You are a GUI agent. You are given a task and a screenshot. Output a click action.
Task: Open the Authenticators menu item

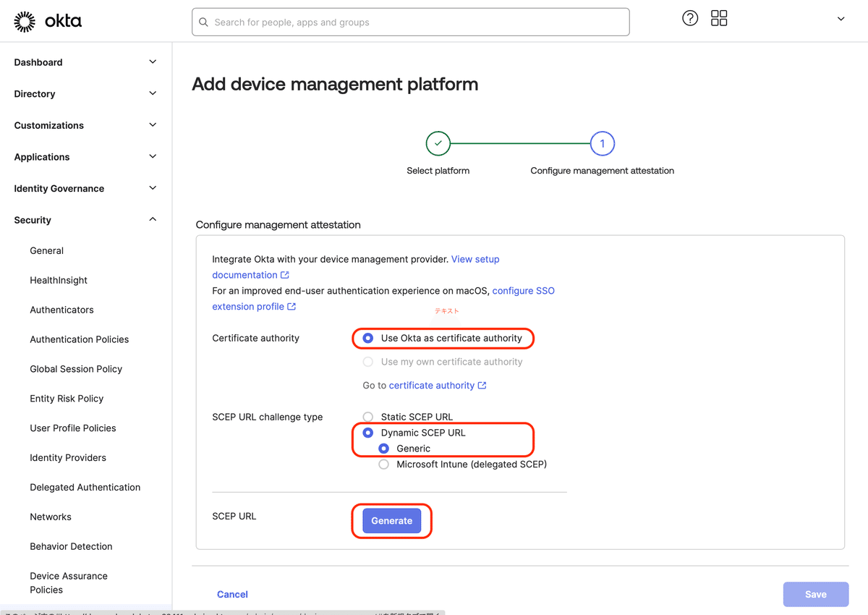(61, 310)
